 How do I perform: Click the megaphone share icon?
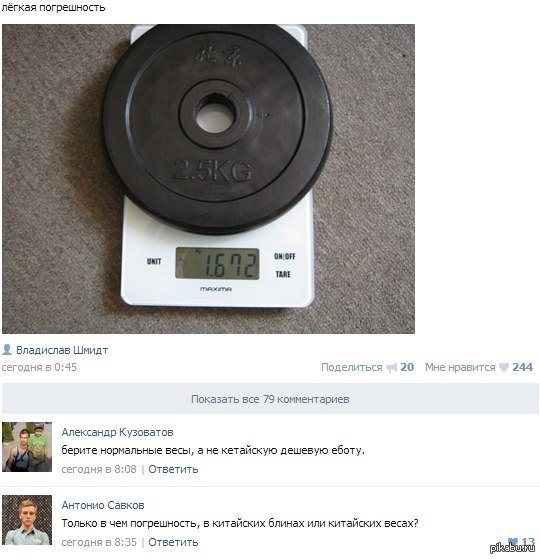click(x=391, y=367)
